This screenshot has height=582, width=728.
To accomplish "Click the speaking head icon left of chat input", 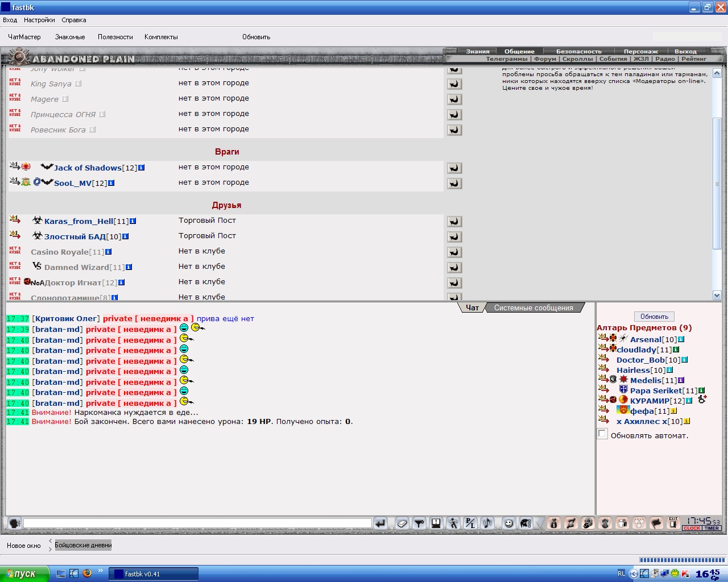I will pos(15,523).
